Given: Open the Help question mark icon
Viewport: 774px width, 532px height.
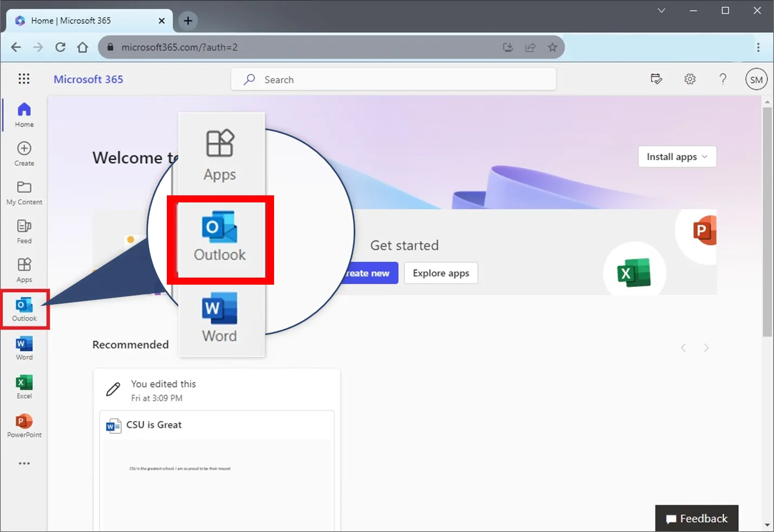Looking at the screenshot, I should pyautogui.click(x=723, y=79).
